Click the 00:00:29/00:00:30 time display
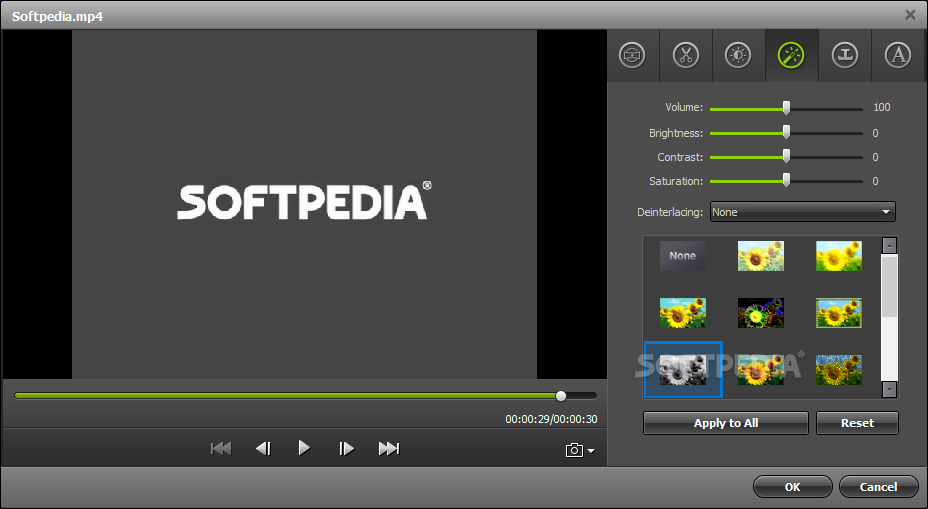Viewport: 928px width, 509px height. tap(551, 419)
